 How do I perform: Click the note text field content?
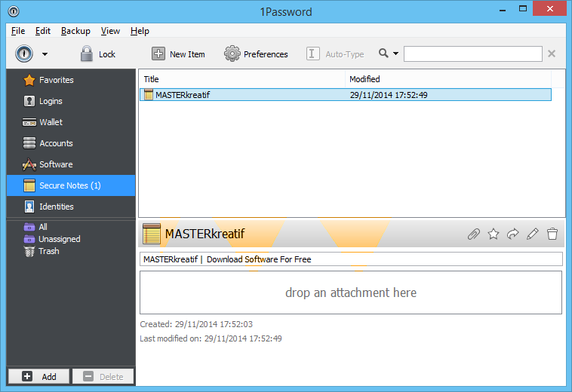coord(351,259)
